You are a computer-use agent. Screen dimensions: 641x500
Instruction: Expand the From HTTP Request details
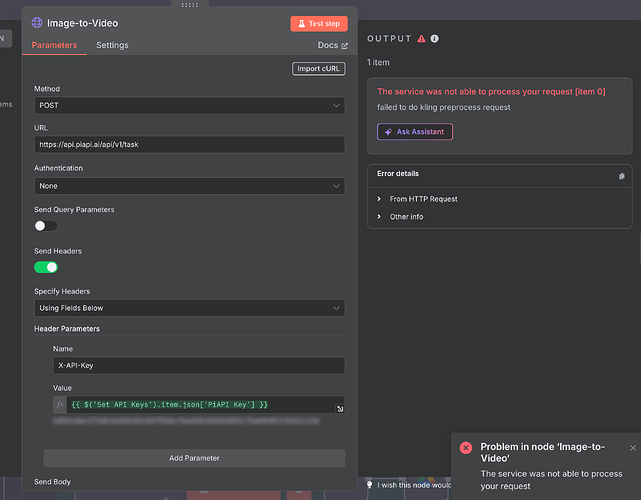click(423, 199)
